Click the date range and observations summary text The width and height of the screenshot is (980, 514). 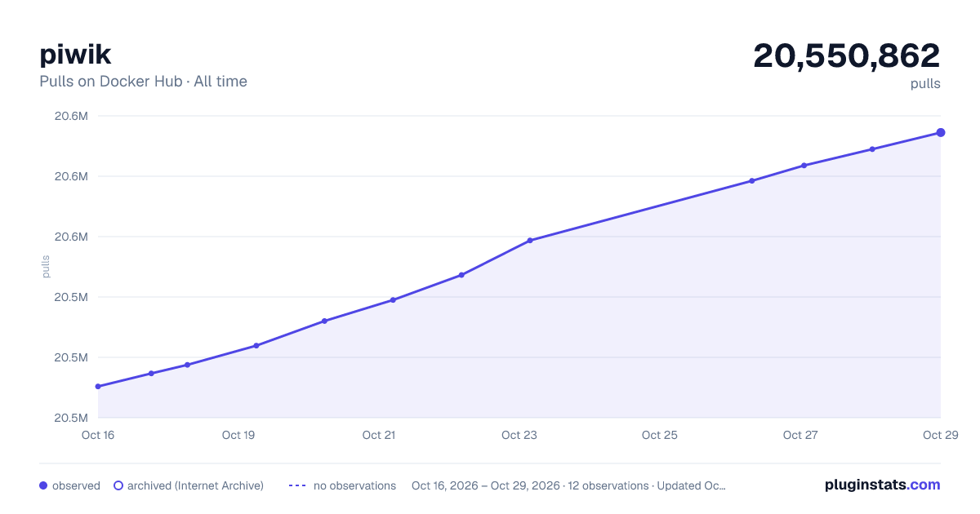568,485
